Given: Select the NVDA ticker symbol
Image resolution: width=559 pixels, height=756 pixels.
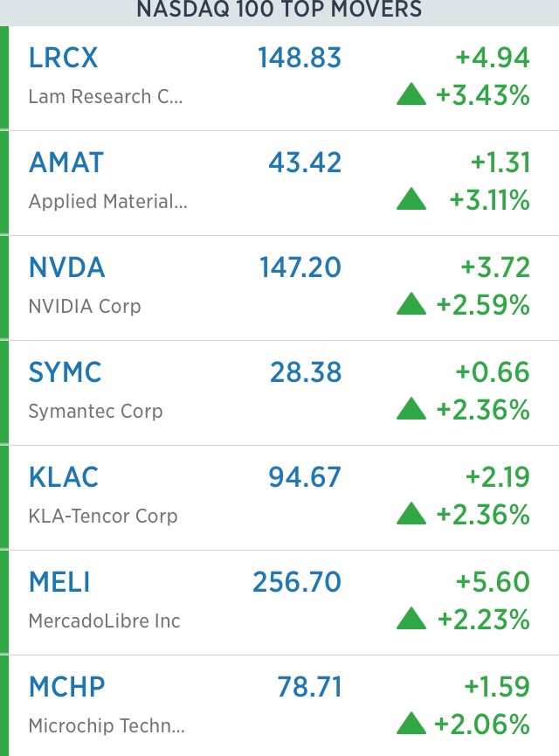Looking at the screenshot, I should (x=66, y=267).
